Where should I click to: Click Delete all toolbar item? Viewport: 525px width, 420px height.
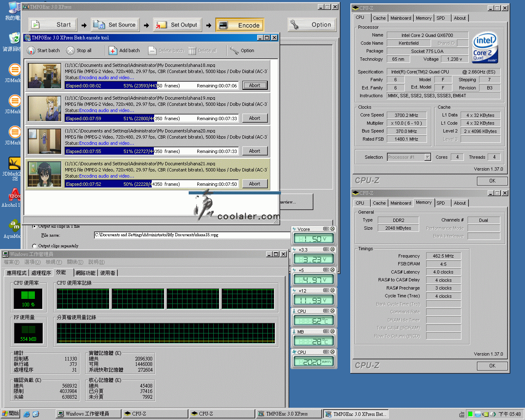pyautogui.click(x=202, y=50)
